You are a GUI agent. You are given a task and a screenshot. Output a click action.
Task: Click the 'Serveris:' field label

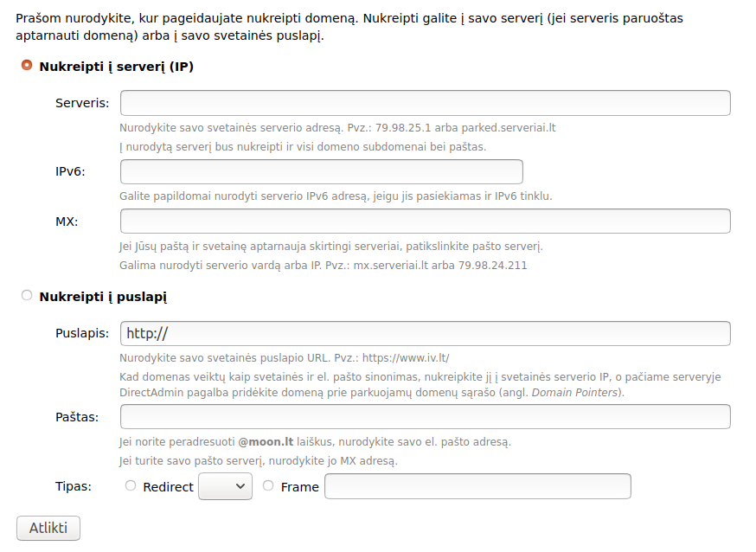click(x=82, y=103)
